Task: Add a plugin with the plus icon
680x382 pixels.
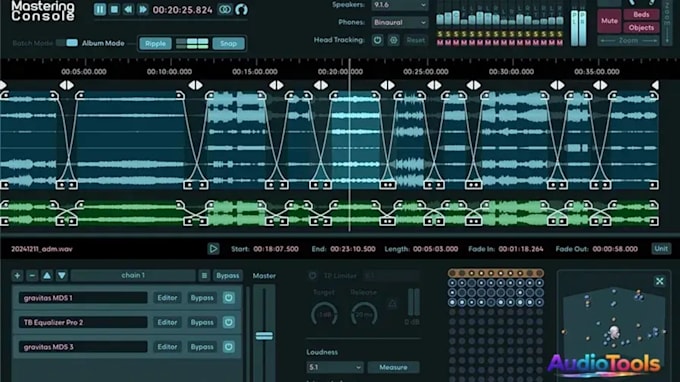Action: pos(17,275)
